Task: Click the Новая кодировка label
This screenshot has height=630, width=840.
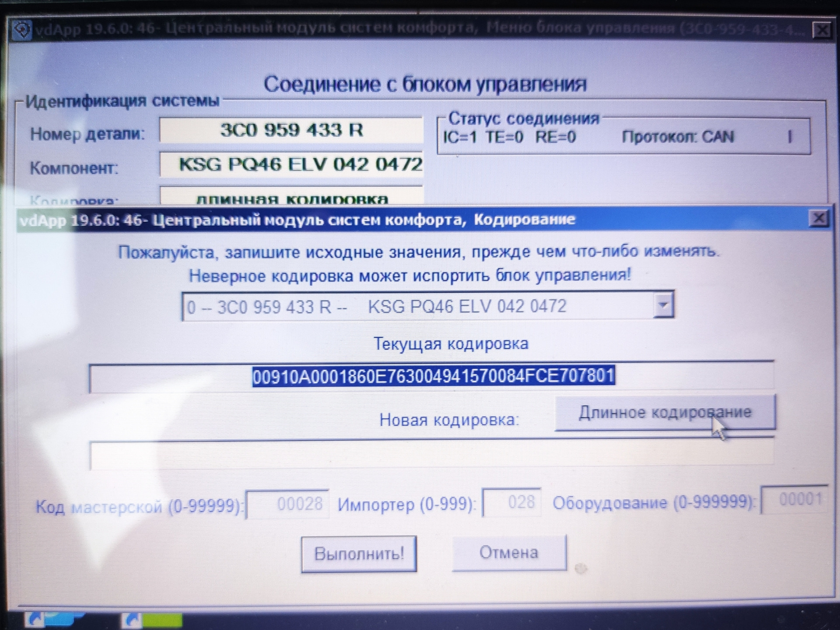Action: coord(449,420)
